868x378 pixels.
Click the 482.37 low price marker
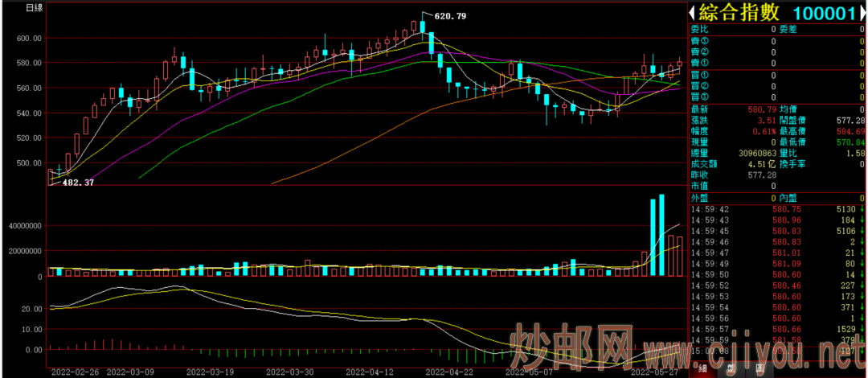[x=78, y=183]
